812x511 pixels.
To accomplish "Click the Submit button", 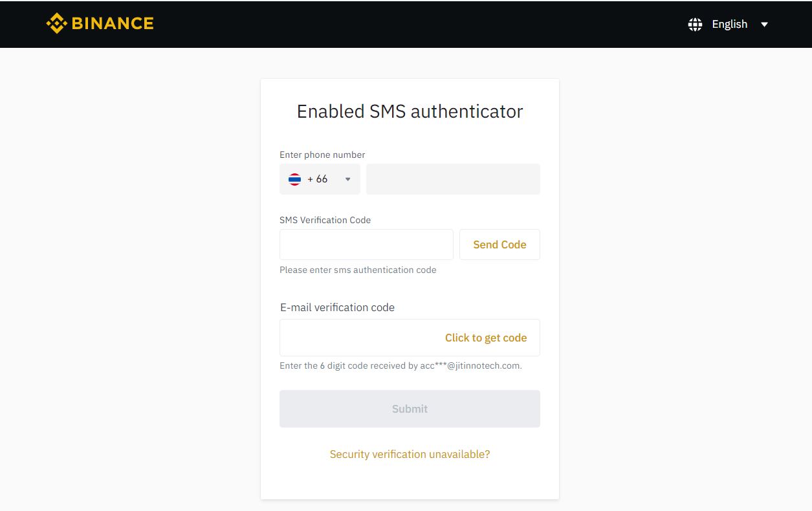I will pyautogui.click(x=410, y=409).
